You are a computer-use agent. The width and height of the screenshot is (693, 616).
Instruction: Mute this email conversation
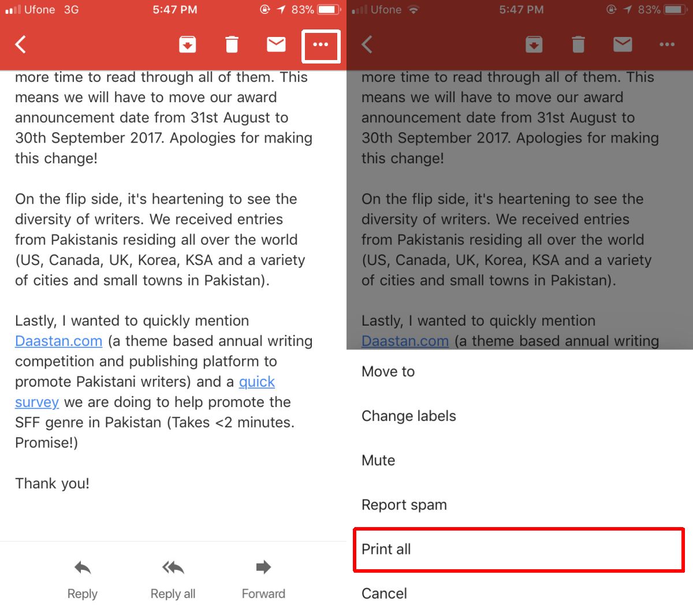378,461
